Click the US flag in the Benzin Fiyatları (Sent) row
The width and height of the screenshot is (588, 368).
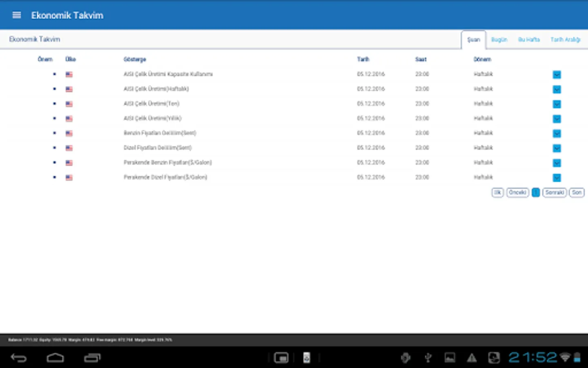click(69, 133)
